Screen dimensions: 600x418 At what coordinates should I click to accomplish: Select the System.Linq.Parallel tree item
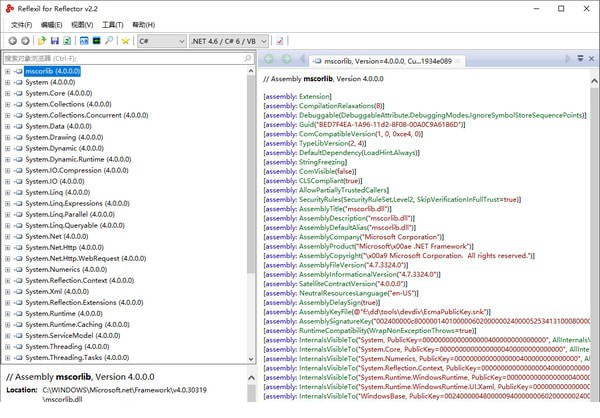[70, 214]
